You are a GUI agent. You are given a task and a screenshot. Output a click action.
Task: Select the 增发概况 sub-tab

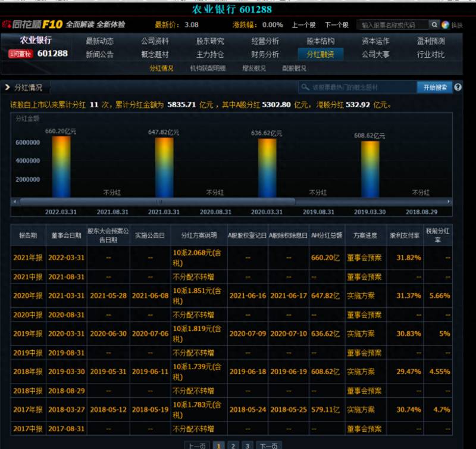click(254, 68)
